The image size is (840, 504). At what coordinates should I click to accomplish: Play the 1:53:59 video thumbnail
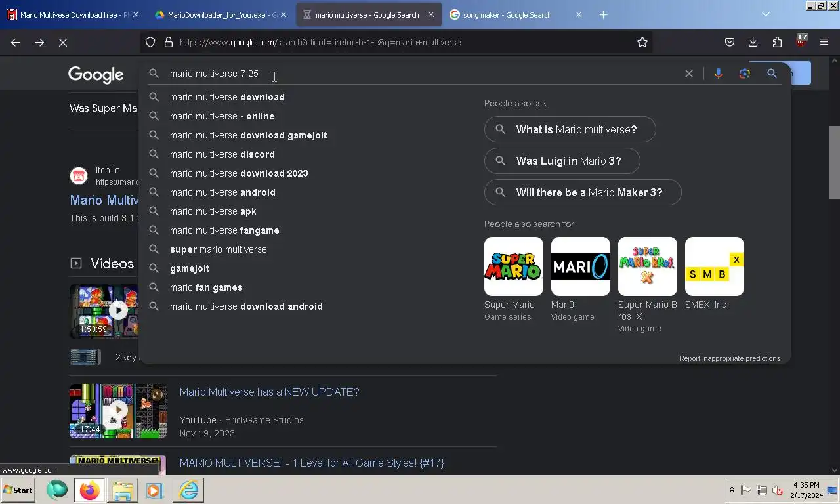pyautogui.click(x=104, y=311)
